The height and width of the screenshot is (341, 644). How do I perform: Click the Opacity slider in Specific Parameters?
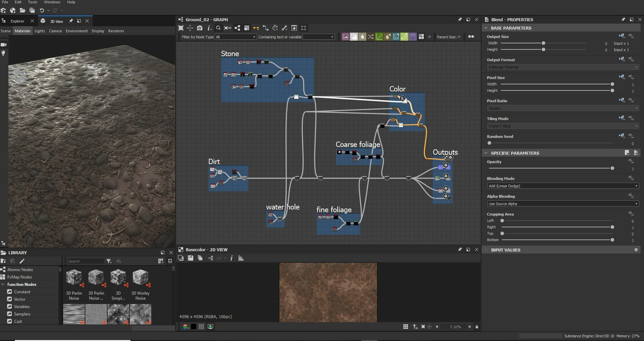point(612,168)
